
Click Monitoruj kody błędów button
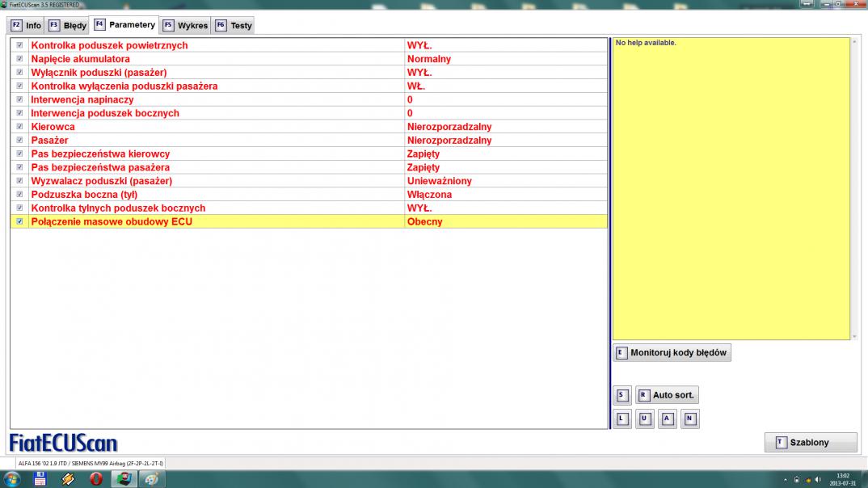pos(672,352)
